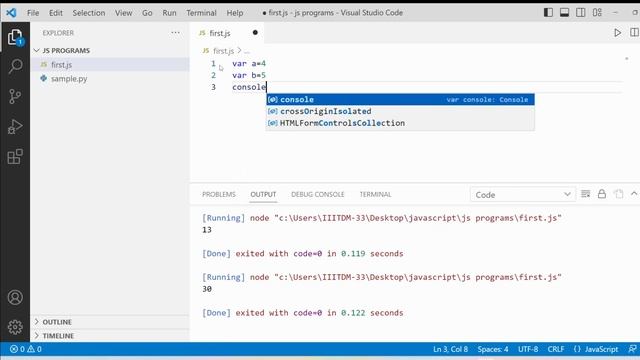
Task: Click UTF-8 encoding in status bar
Action: [x=528, y=349]
